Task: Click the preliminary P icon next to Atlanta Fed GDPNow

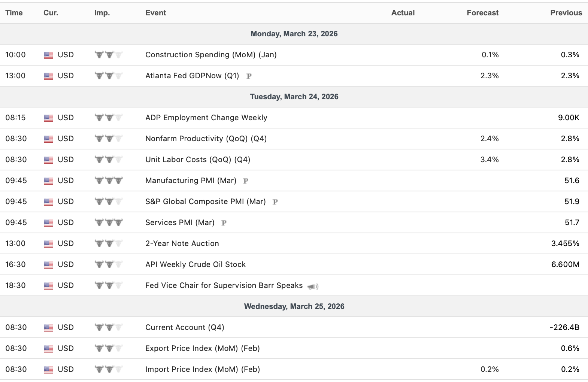Action: [x=249, y=76]
